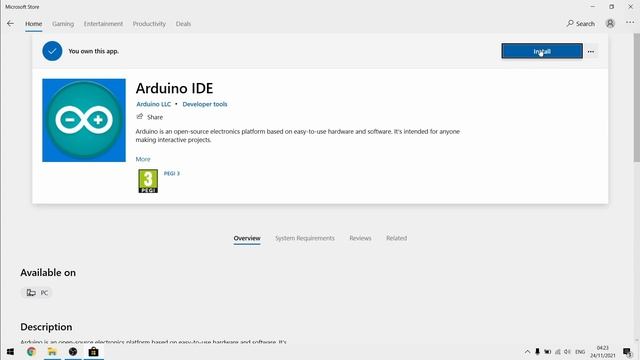Open the taskbar clock and date
Image resolution: width=640 pixels, height=360 pixels.
pos(602,352)
